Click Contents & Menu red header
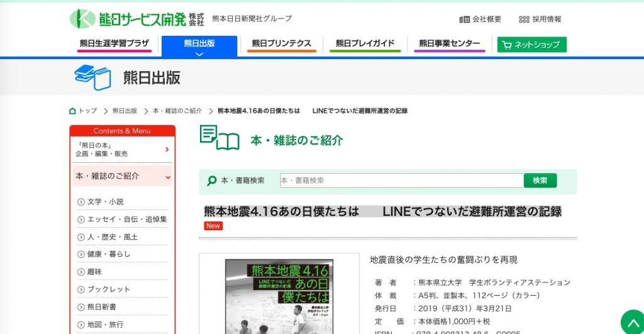This screenshot has width=644, height=334. (123, 131)
